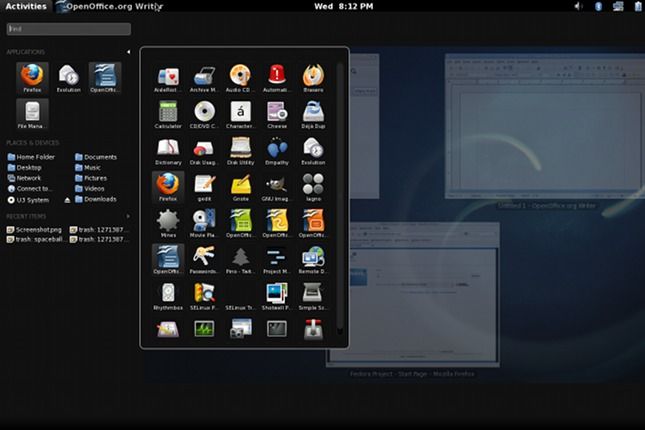This screenshot has height=430, width=645.
Task: Launch OpenOffice Draw (yellow icon)
Action: point(276,223)
